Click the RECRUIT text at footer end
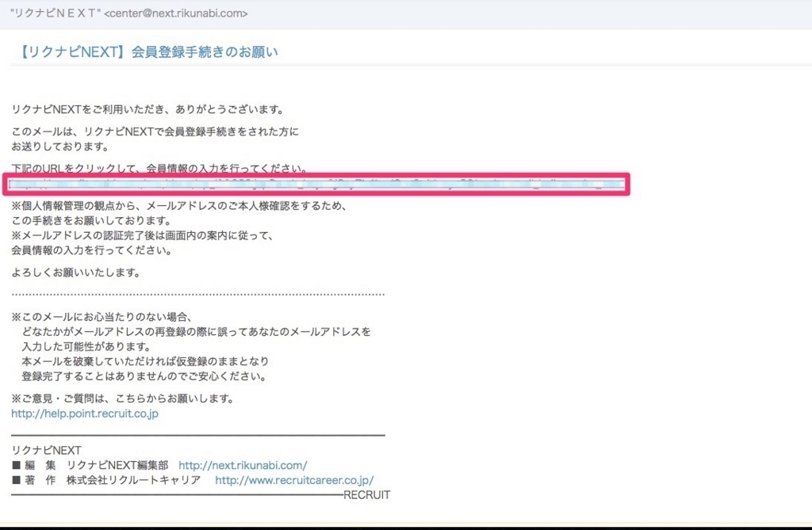This screenshot has height=530, width=812. coord(366,495)
